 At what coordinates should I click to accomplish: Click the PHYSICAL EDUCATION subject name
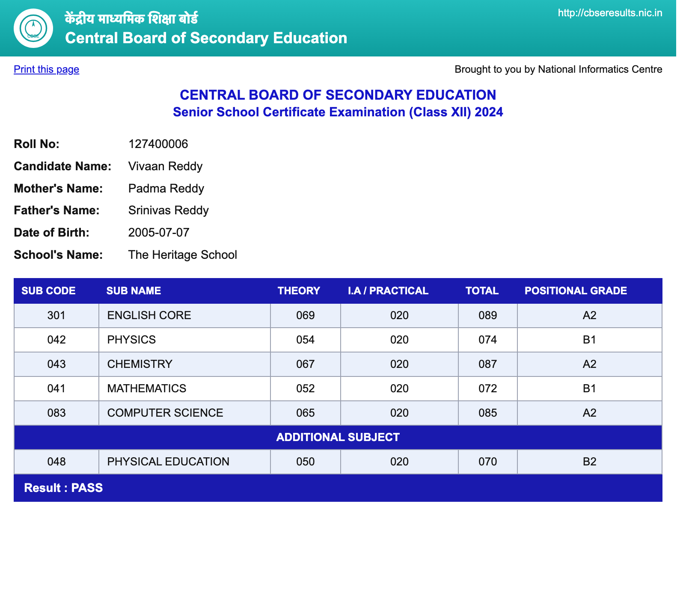[168, 462]
